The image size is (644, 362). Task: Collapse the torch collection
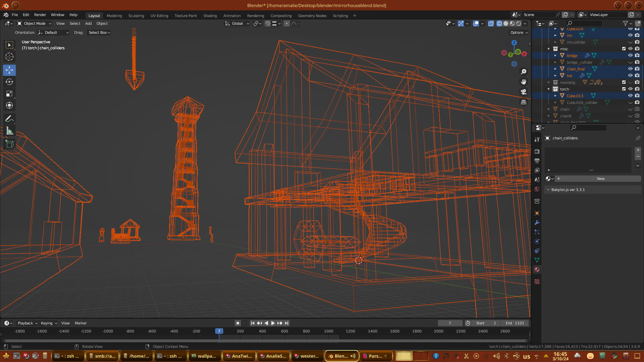coord(549,89)
